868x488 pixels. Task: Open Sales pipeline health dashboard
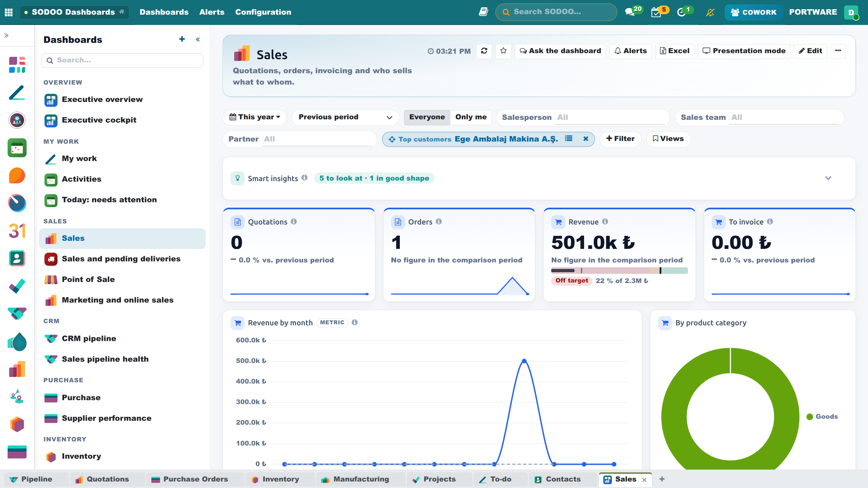[x=122, y=359]
